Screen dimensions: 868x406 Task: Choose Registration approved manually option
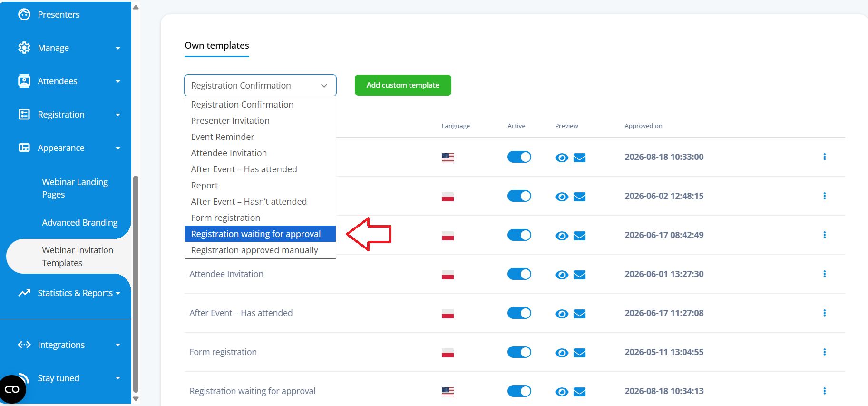[260, 250]
